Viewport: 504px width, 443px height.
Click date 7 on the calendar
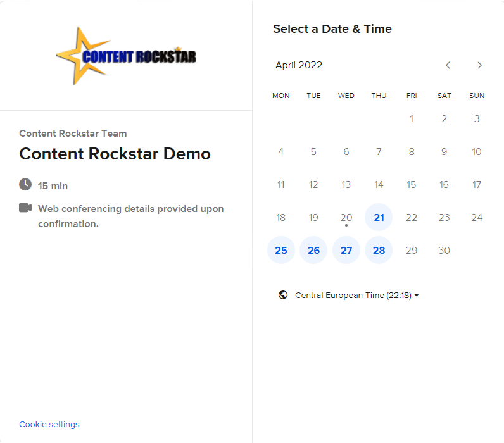pyautogui.click(x=379, y=152)
